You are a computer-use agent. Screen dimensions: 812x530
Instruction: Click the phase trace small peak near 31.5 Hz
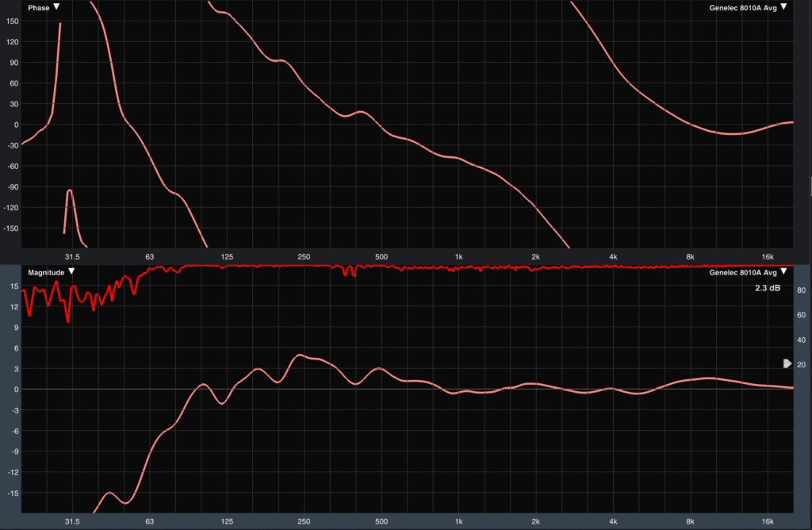click(x=70, y=190)
